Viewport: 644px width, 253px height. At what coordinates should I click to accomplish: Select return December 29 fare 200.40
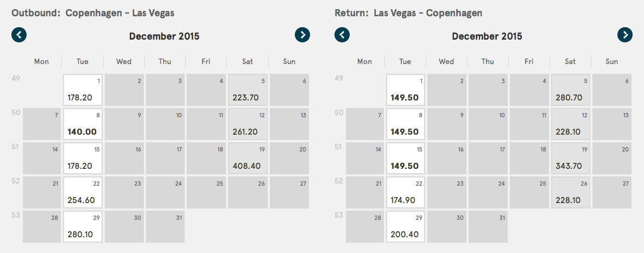[x=406, y=226]
